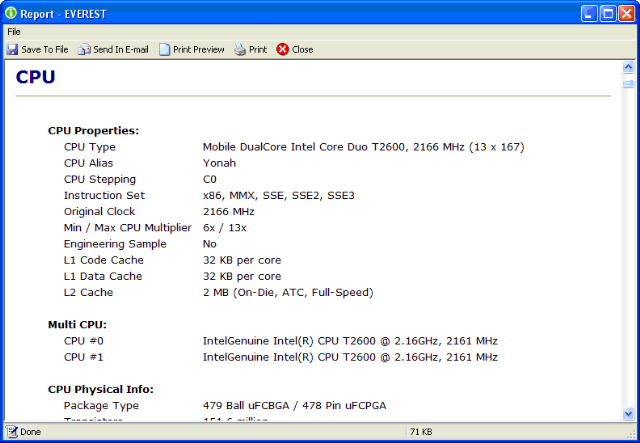This screenshot has width=640, height=443.
Task: Click the Mobile DualCore Intel Core Duo T2600 value
Action: coord(364,147)
